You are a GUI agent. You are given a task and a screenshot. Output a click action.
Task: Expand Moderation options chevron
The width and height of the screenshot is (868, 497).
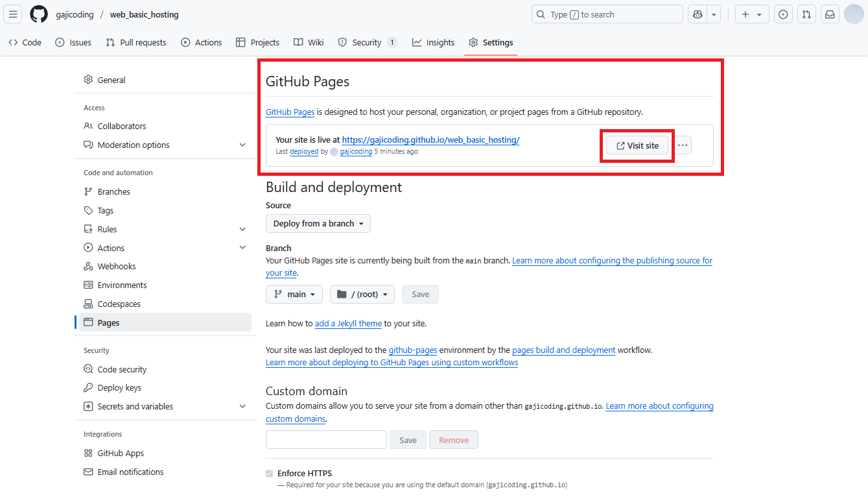[242, 145]
